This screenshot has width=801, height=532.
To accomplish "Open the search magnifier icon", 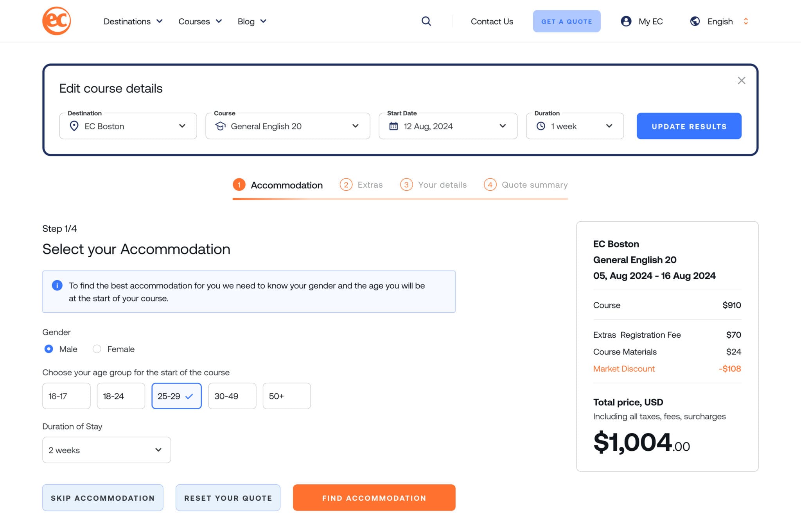I will tap(426, 21).
